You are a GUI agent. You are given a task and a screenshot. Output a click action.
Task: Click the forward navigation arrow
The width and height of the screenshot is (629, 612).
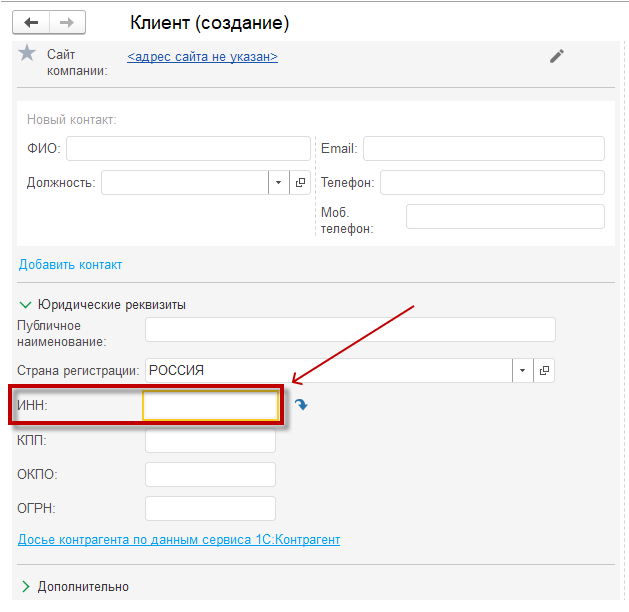coord(67,22)
